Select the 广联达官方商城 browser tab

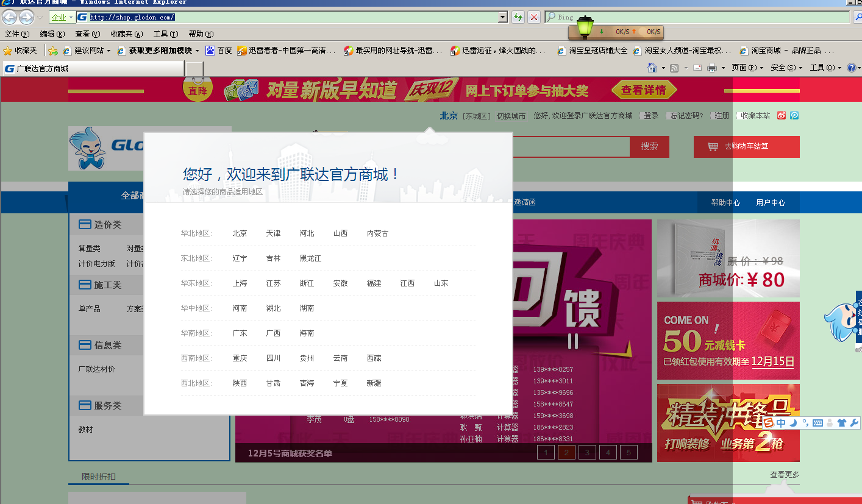point(93,69)
